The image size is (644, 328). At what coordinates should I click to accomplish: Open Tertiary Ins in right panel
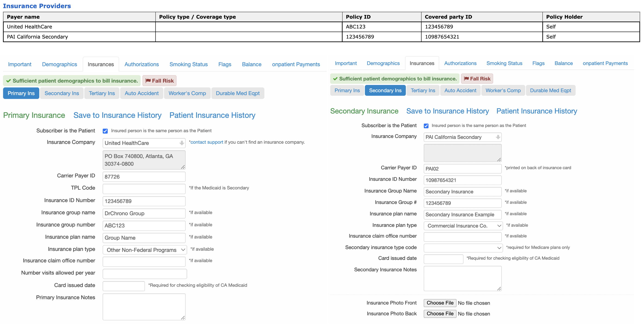click(x=423, y=91)
